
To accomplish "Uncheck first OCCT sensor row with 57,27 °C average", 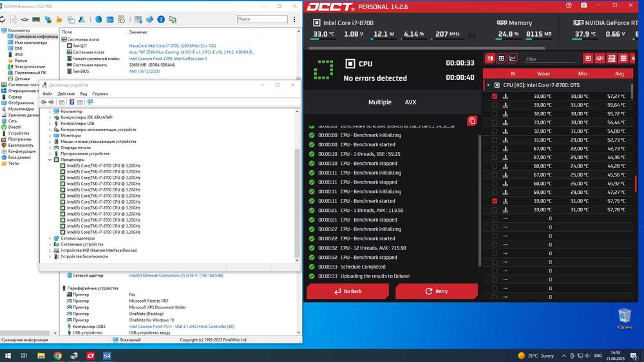I will click(x=495, y=96).
